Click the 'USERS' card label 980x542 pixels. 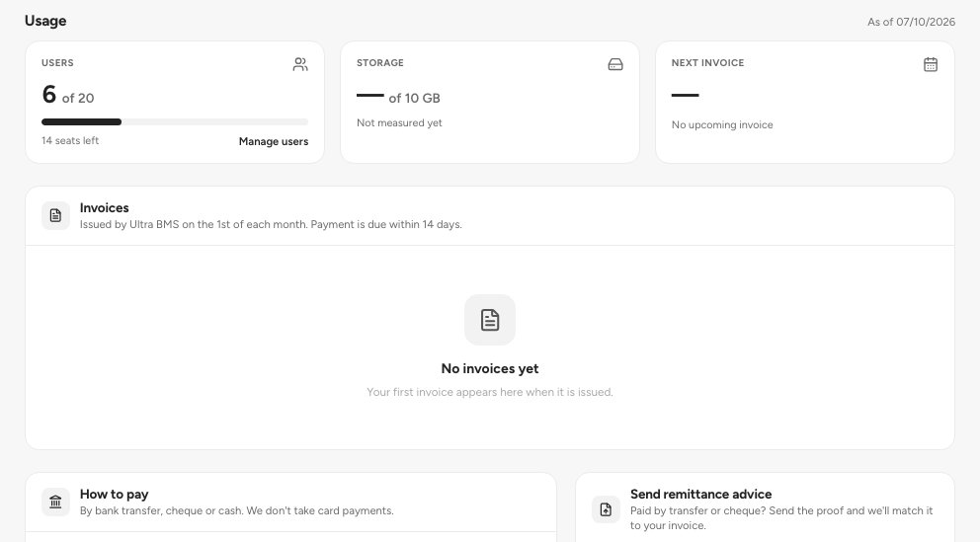click(x=57, y=63)
